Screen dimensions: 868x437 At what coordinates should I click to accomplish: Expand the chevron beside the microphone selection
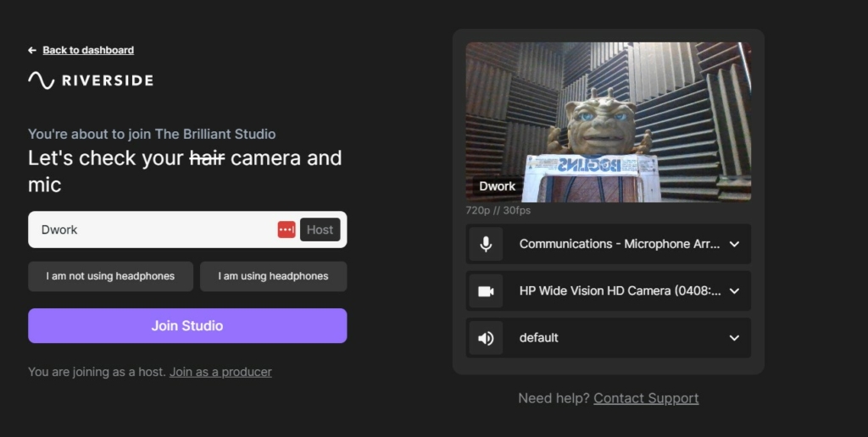[734, 244]
